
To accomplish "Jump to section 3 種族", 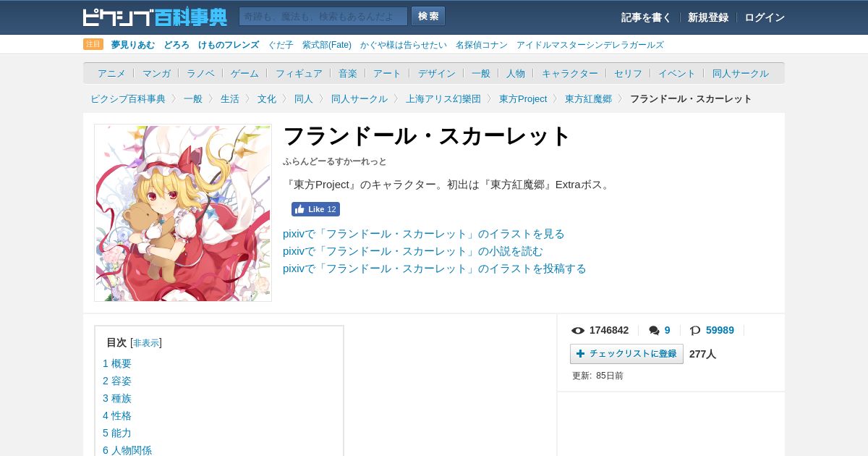I will [117, 398].
